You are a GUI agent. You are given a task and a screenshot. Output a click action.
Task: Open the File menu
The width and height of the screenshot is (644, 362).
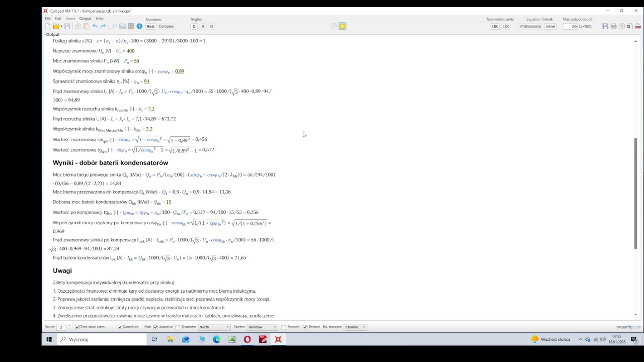(x=48, y=19)
